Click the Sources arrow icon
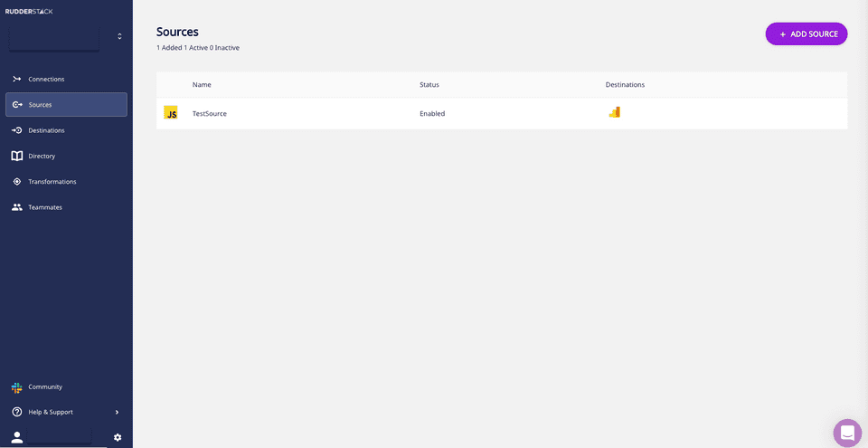 [x=16, y=105]
